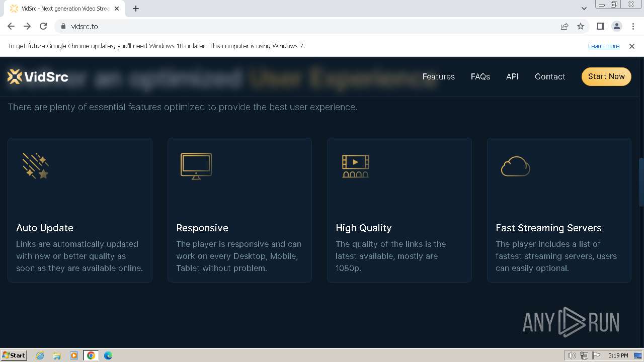The image size is (644, 362).
Task: Select the VidSrc browser tab
Action: point(64,9)
